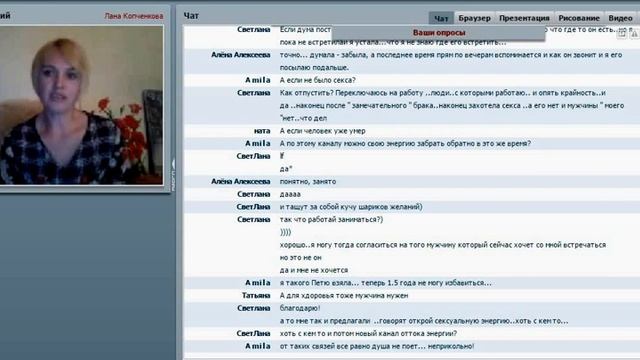Viewport: 640px width, 360px height.
Task: Click the warning triangle icon in the chat corner
Action: point(634,34)
